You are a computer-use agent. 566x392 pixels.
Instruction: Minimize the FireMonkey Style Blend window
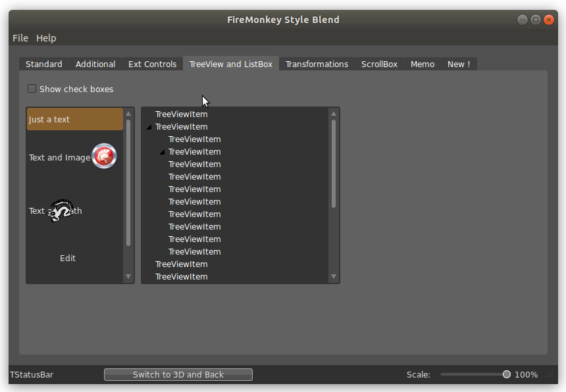(523, 20)
